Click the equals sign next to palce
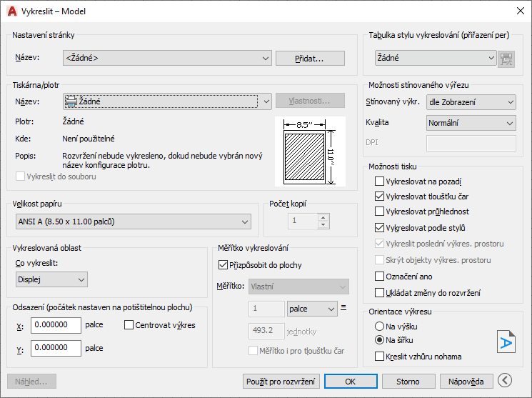Screen dimensions: 532x398 pyautogui.click(x=343, y=308)
